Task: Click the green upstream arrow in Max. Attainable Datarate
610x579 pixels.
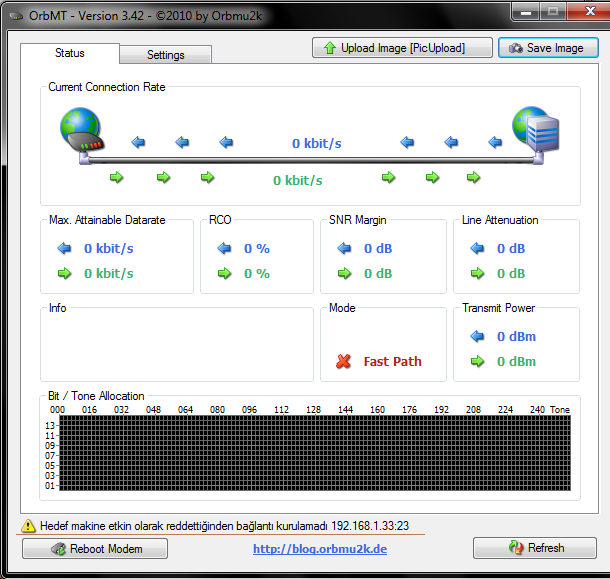Action: point(64,274)
